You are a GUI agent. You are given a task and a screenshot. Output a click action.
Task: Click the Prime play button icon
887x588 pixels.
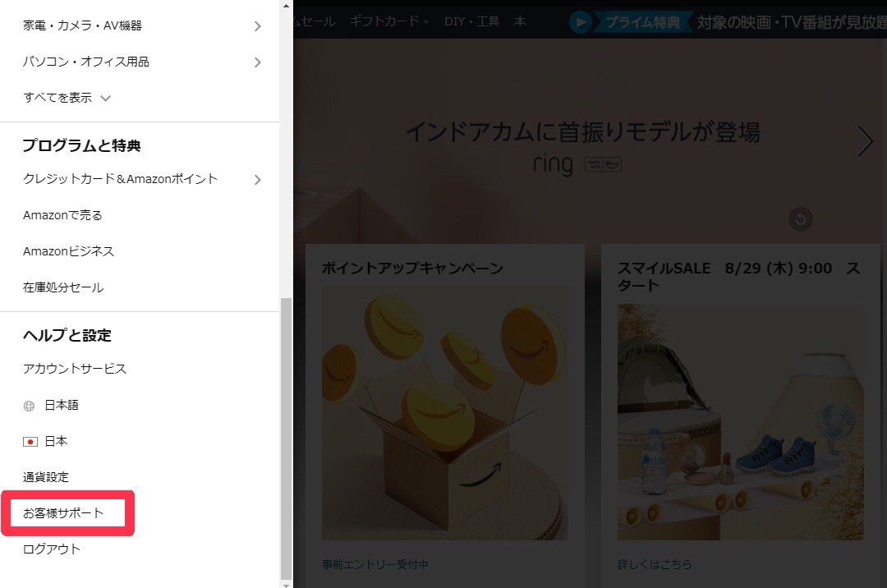(x=581, y=22)
